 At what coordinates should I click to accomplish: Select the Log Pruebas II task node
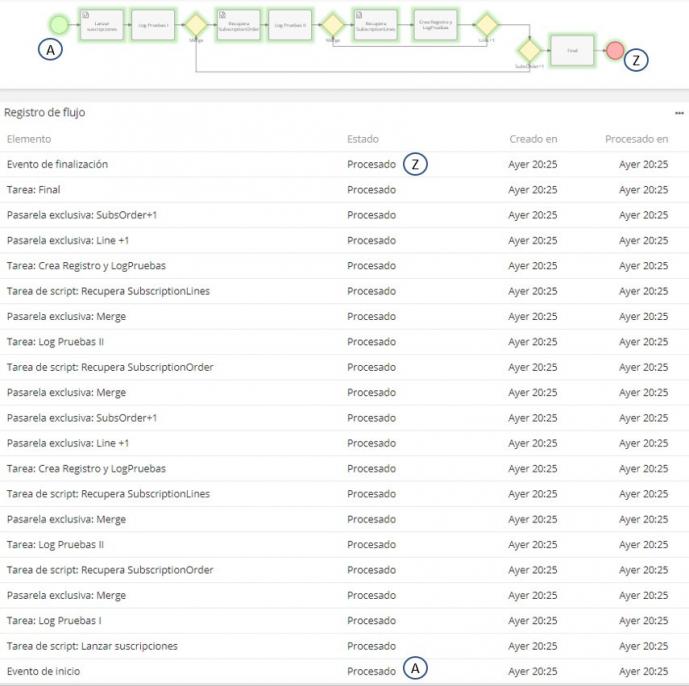coord(290,25)
